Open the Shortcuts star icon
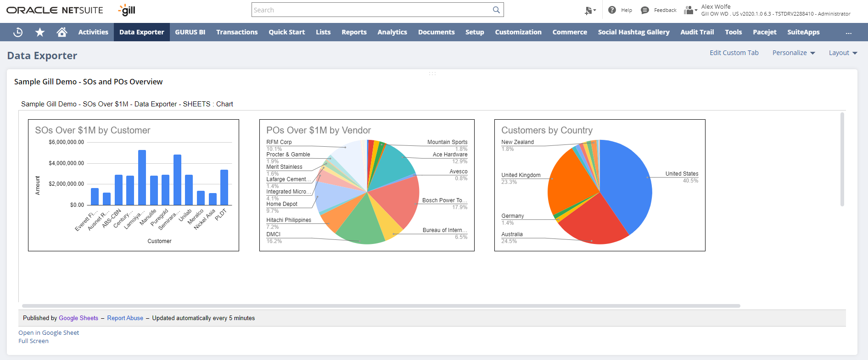The image size is (868, 360). point(40,32)
